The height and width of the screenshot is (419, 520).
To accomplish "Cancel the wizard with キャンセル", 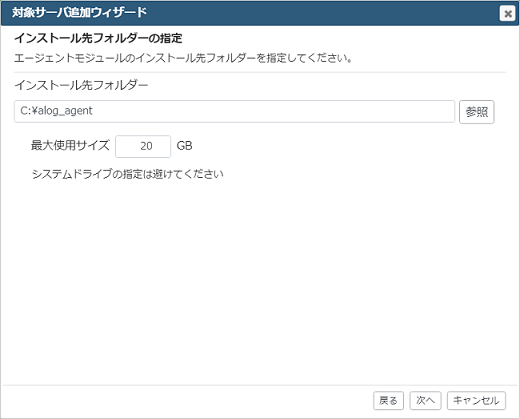I will point(476,400).
